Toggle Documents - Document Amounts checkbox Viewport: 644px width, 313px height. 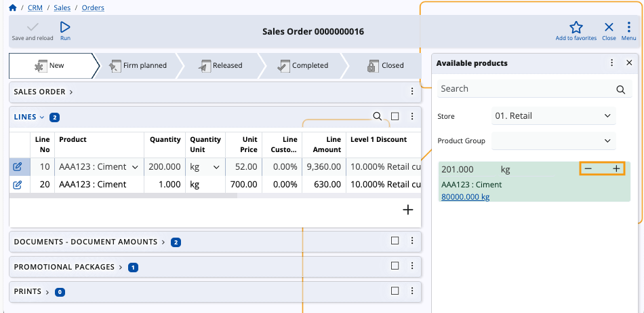pos(395,240)
